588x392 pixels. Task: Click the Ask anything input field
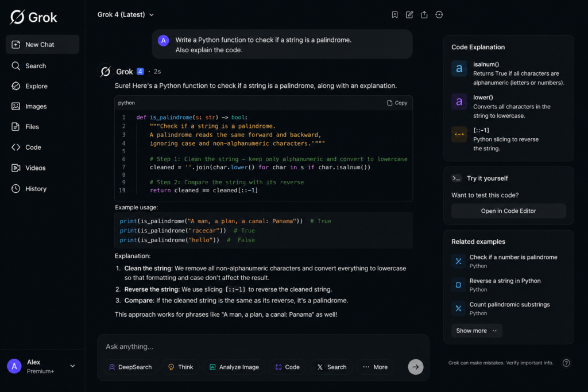(262, 346)
